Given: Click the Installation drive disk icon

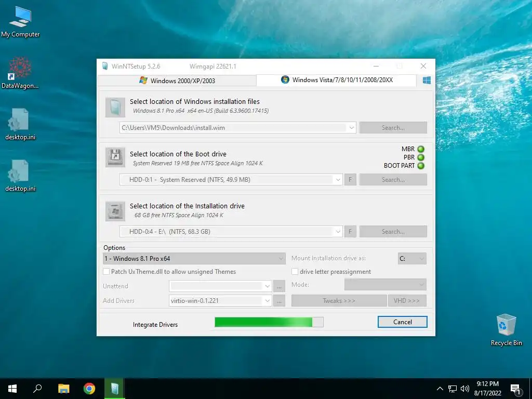Looking at the screenshot, I should click(x=115, y=211).
